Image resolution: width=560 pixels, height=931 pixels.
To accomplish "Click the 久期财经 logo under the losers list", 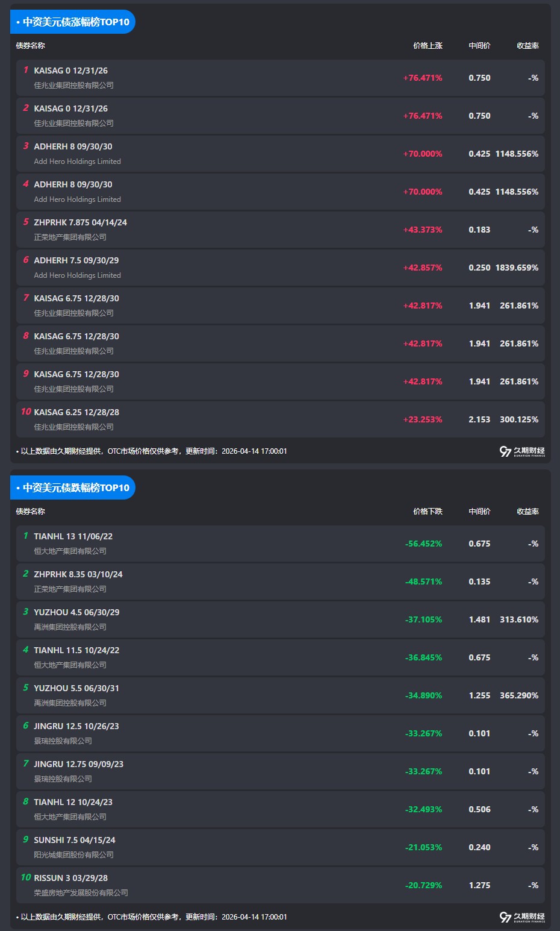I will pyautogui.click(x=522, y=917).
